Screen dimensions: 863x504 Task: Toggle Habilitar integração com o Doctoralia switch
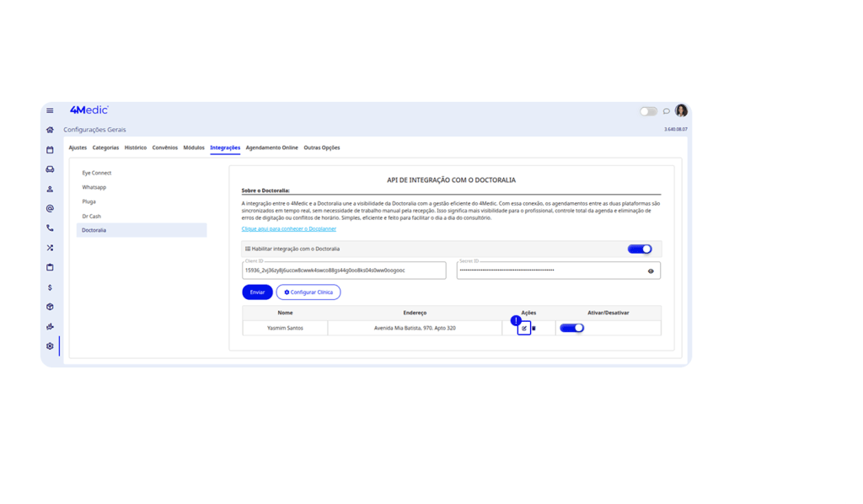point(640,249)
